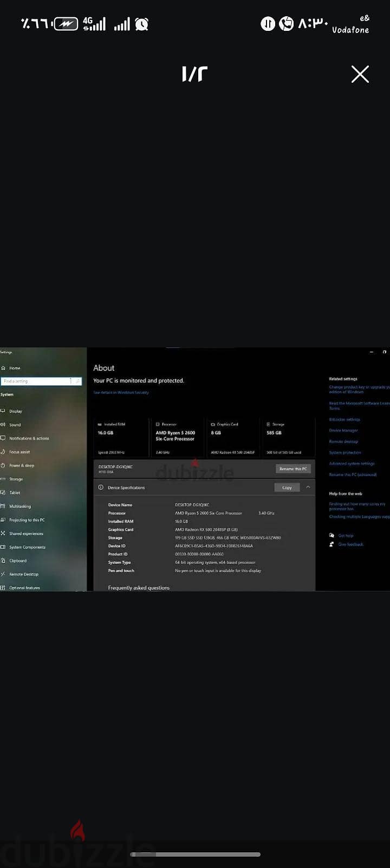
Task: Select DESKTOP-DG1QIKC device name value
Action: click(x=192, y=505)
